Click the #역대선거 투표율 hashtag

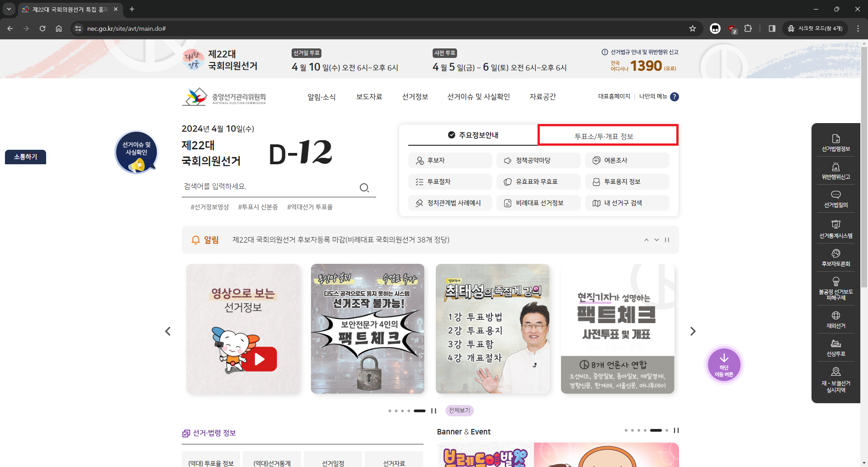click(310, 207)
